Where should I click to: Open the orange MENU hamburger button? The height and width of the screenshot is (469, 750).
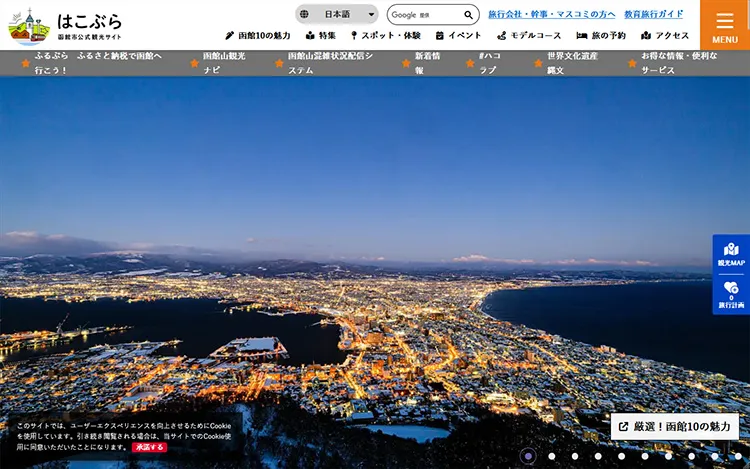pyautogui.click(x=725, y=25)
